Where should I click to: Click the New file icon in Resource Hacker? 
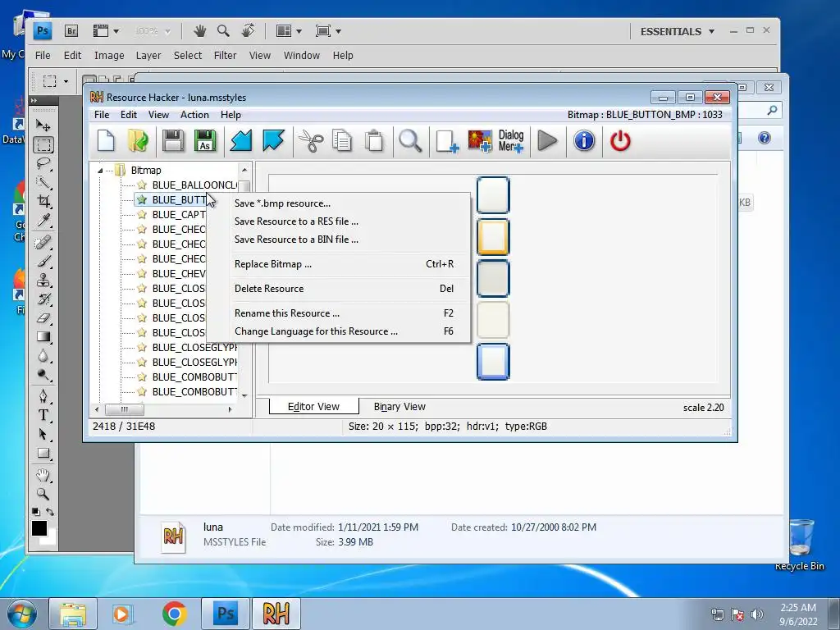pyautogui.click(x=106, y=141)
